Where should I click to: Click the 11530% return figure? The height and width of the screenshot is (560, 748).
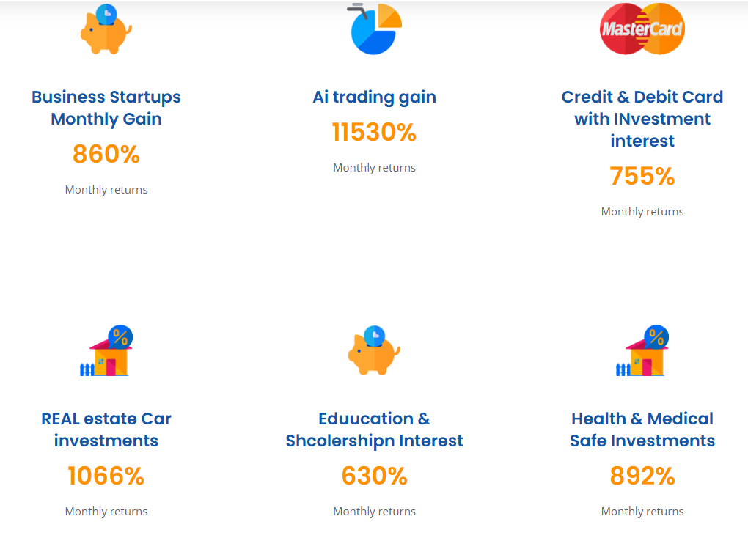point(374,133)
